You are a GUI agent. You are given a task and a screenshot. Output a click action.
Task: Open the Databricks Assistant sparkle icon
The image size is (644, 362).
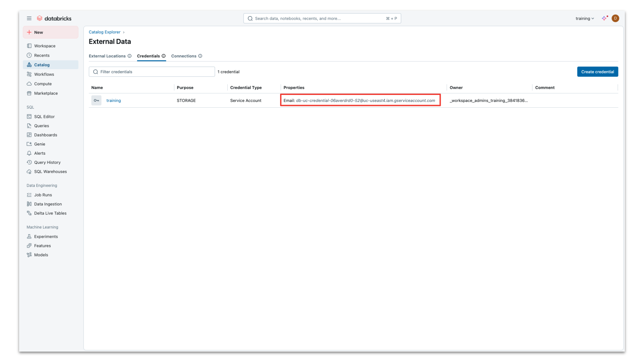(x=604, y=18)
